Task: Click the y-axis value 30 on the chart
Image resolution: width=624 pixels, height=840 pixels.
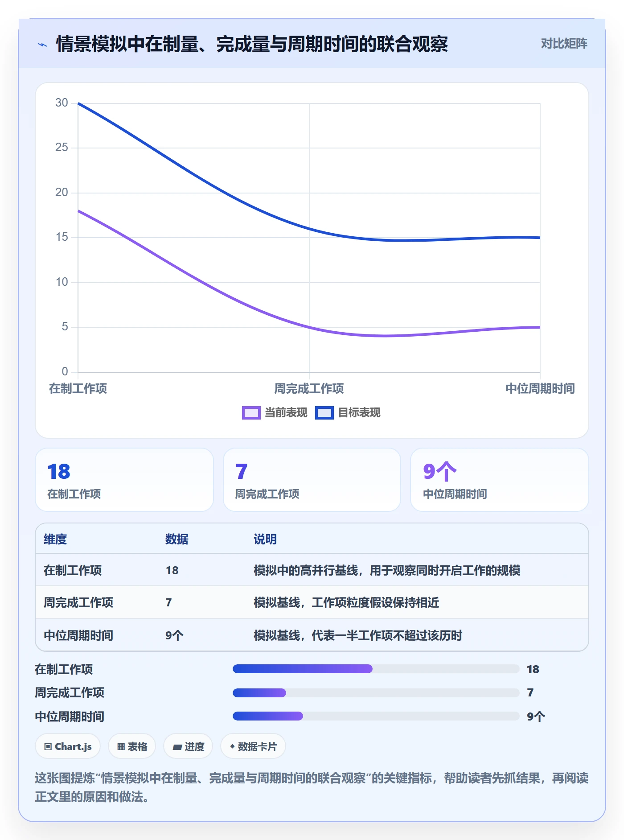Action: 62,103
